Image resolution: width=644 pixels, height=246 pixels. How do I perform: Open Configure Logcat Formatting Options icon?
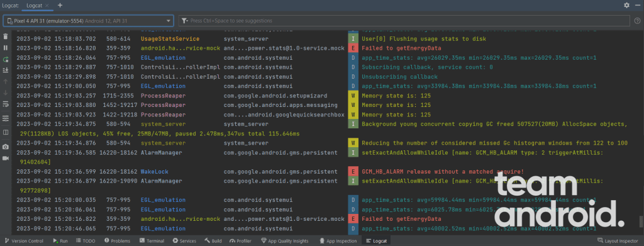click(x=5, y=118)
